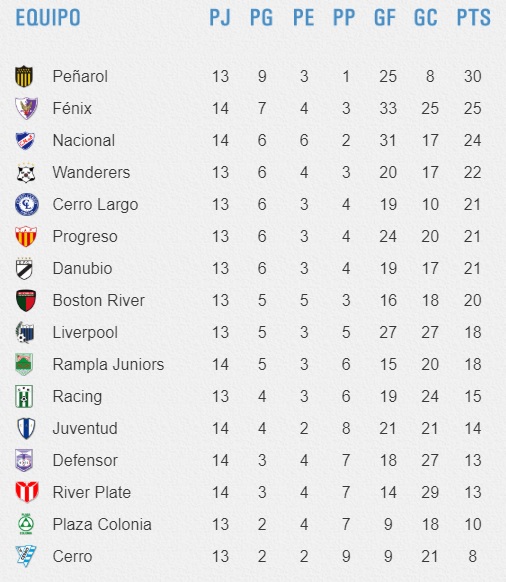The image size is (506, 582).
Task: Open the Racing team name link
Action: (77, 396)
